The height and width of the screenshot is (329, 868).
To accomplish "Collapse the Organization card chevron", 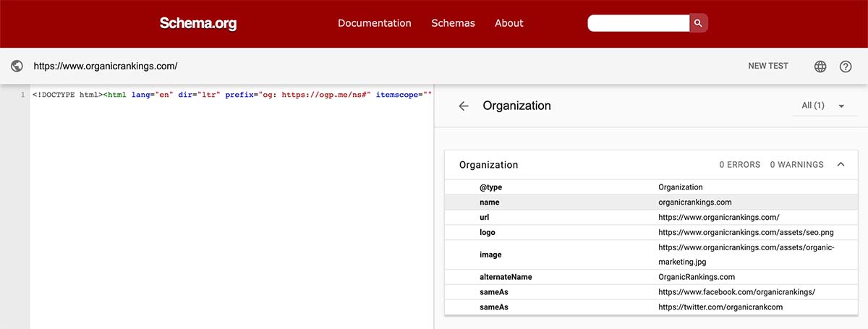I will [841, 165].
